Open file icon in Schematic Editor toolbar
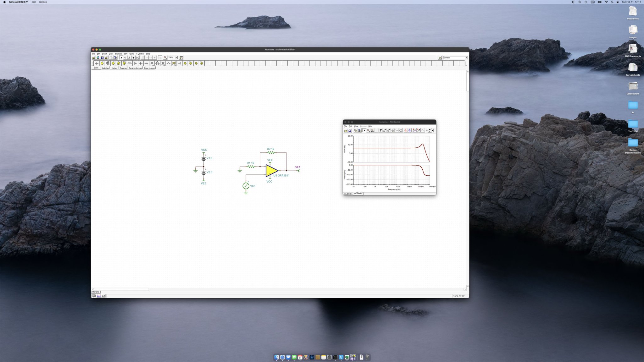The height and width of the screenshot is (362, 644). point(94,58)
